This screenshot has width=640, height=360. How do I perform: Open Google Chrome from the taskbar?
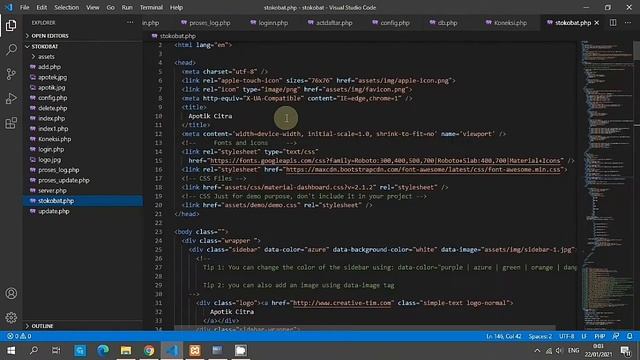[x=149, y=351]
